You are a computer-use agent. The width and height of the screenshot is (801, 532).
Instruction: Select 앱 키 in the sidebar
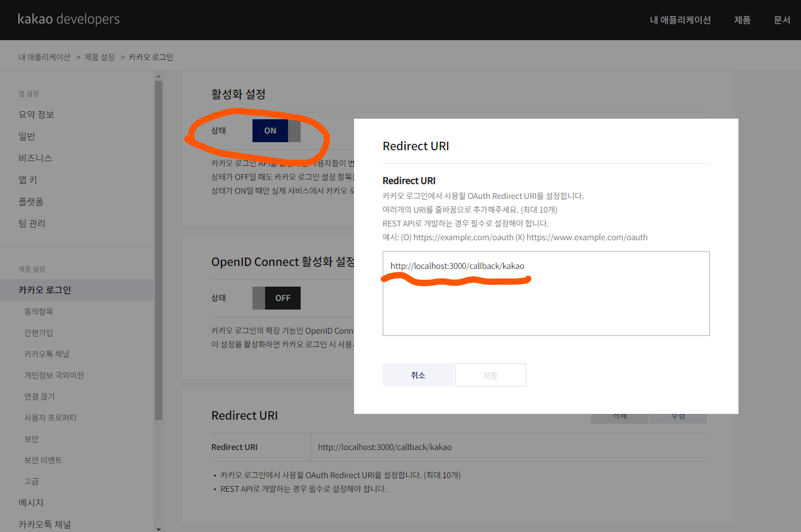click(x=28, y=180)
